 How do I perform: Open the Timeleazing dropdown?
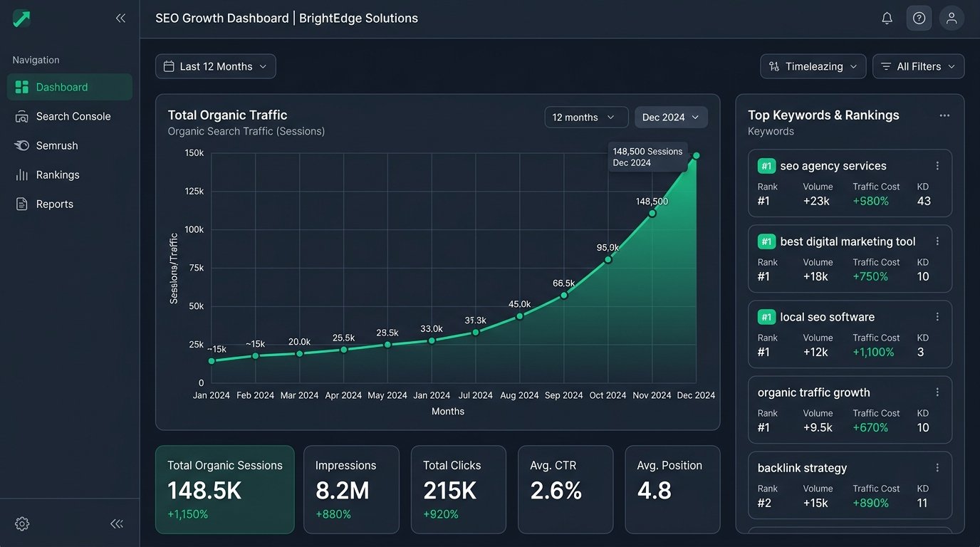click(813, 66)
